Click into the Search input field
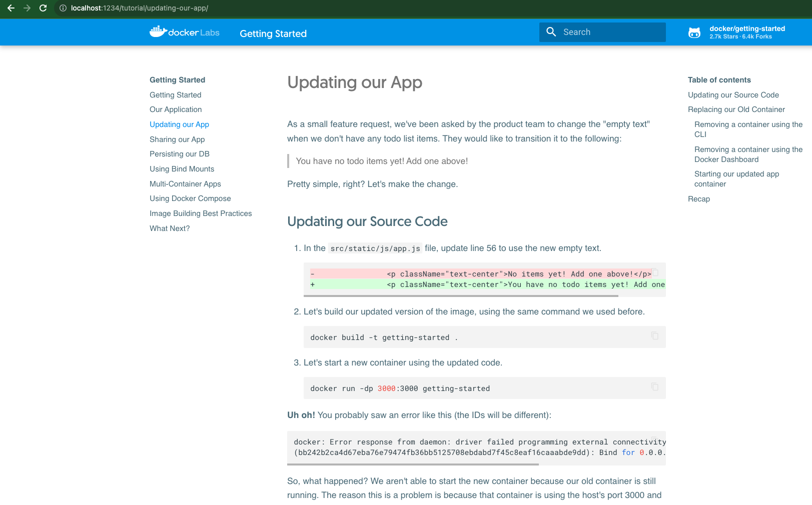Screen dimensions: 812x505 (x=602, y=32)
